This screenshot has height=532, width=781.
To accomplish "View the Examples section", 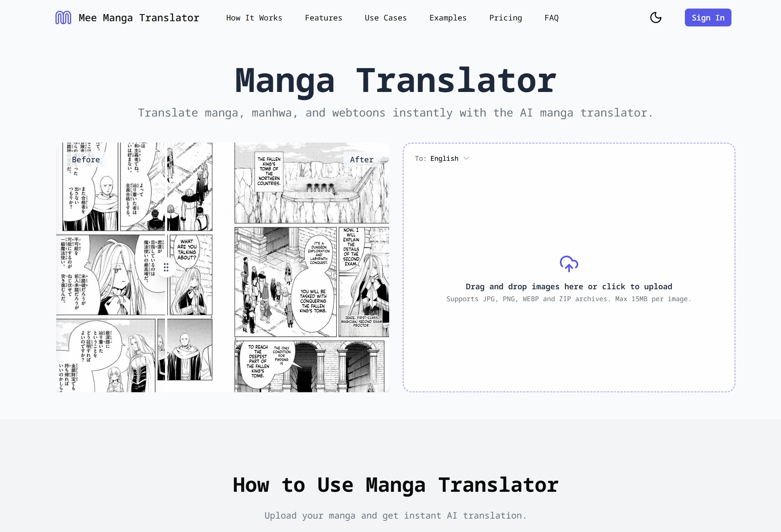I will pyautogui.click(x=448, y=18).
